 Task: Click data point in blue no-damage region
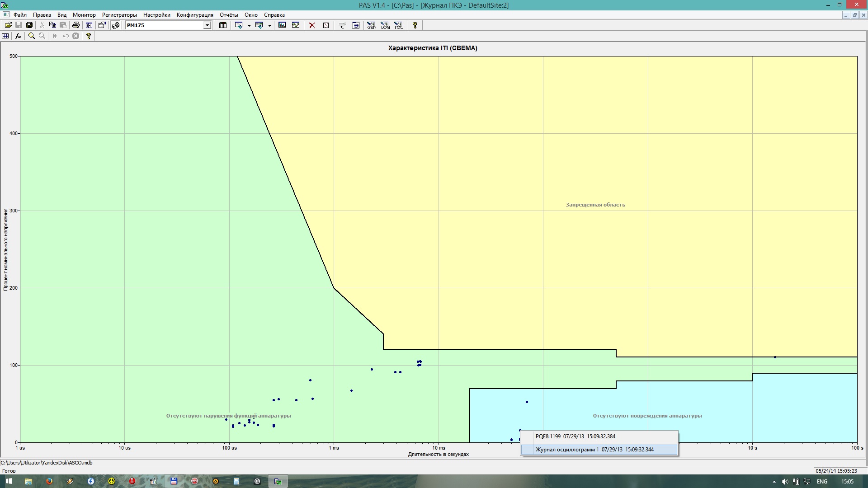coord(527,402)
